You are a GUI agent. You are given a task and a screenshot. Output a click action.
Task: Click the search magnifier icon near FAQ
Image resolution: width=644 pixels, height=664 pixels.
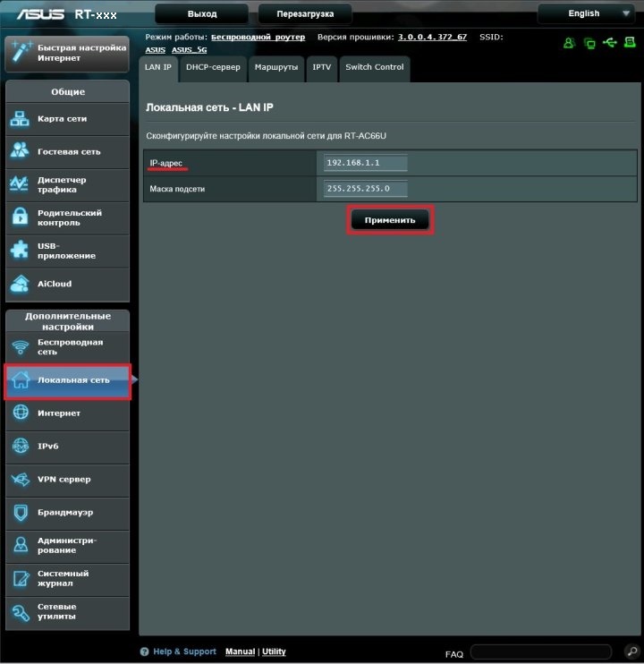pos(630,651)
